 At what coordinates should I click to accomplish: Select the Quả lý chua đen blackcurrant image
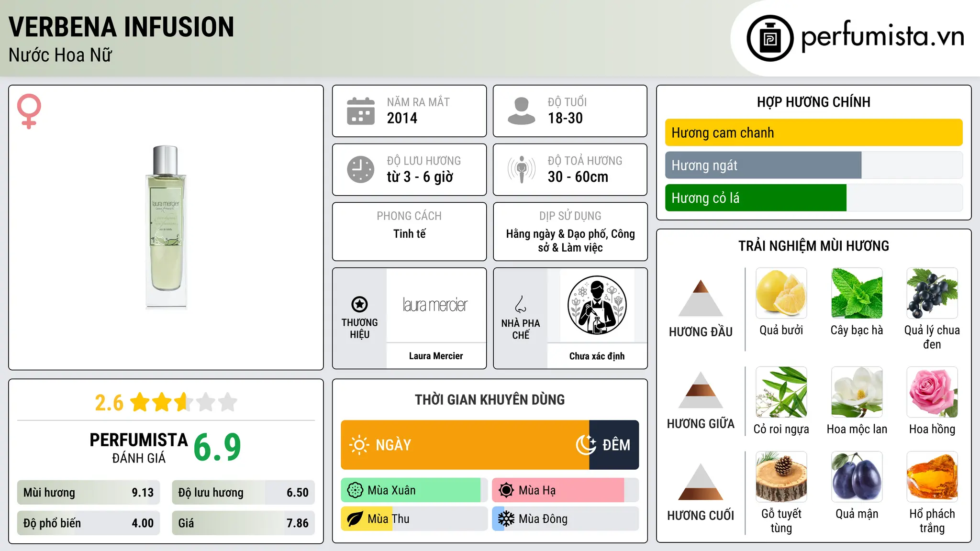[x=932, y=293]
